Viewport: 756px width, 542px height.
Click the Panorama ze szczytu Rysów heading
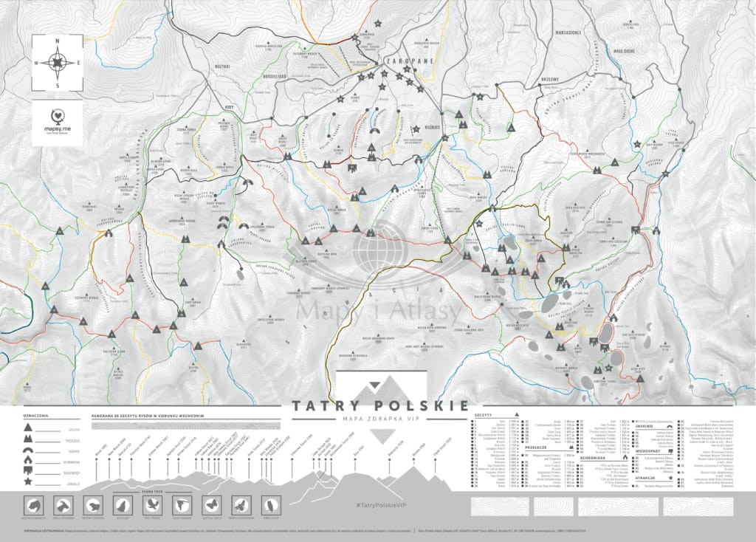(x=147, y=415)
